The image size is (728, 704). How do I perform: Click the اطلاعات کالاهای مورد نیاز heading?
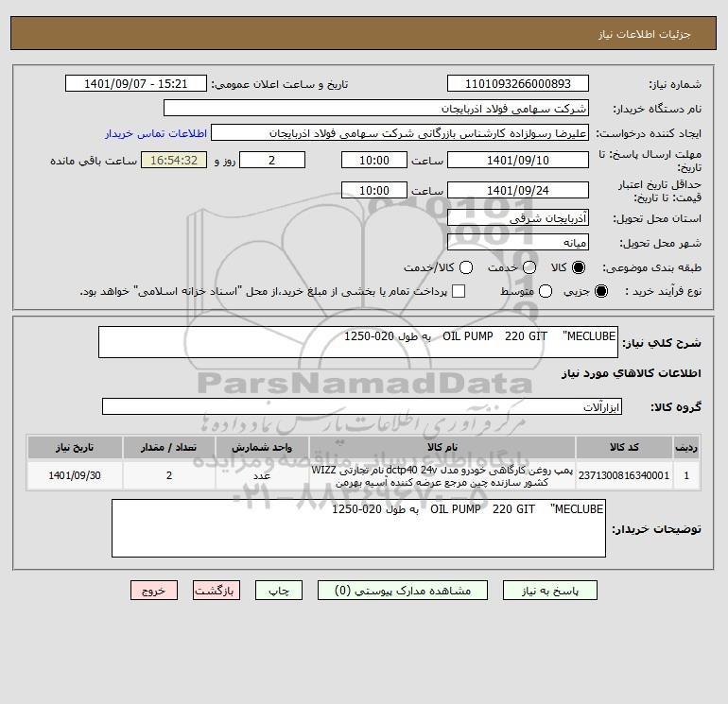tap(632, 373)
